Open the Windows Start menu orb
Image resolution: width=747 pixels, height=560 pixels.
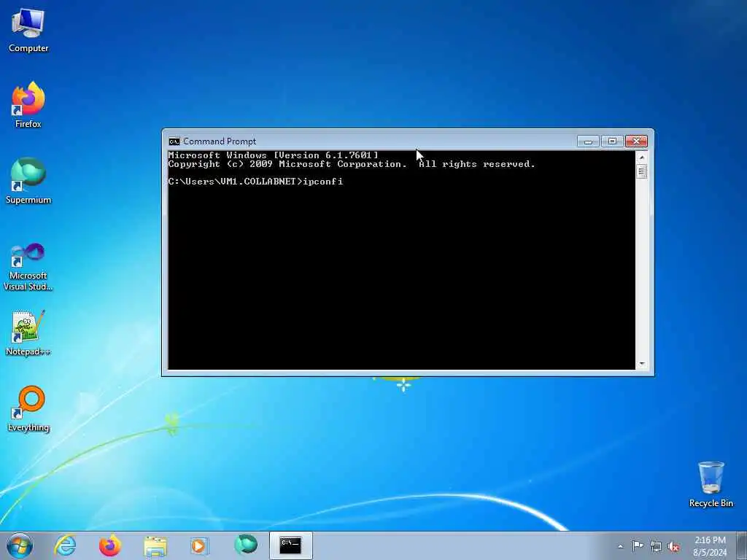click(x=20, y=545)
